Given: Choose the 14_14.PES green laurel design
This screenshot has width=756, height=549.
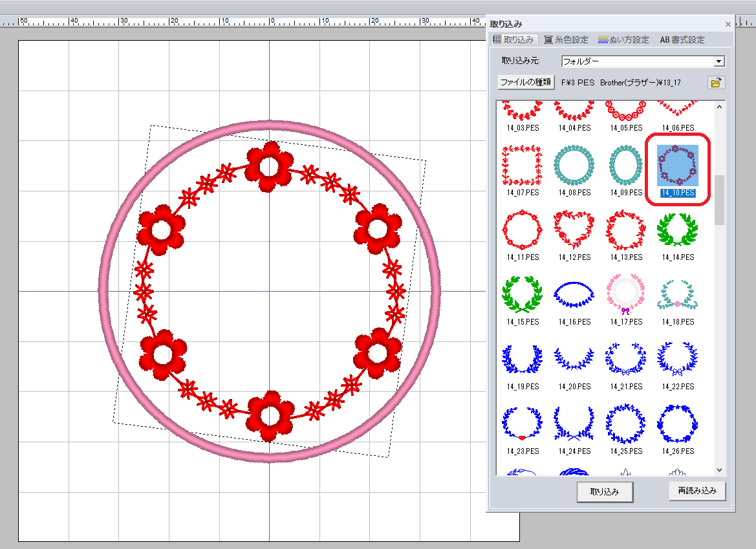Looking at the screenshot, I should tap(678, 230).
